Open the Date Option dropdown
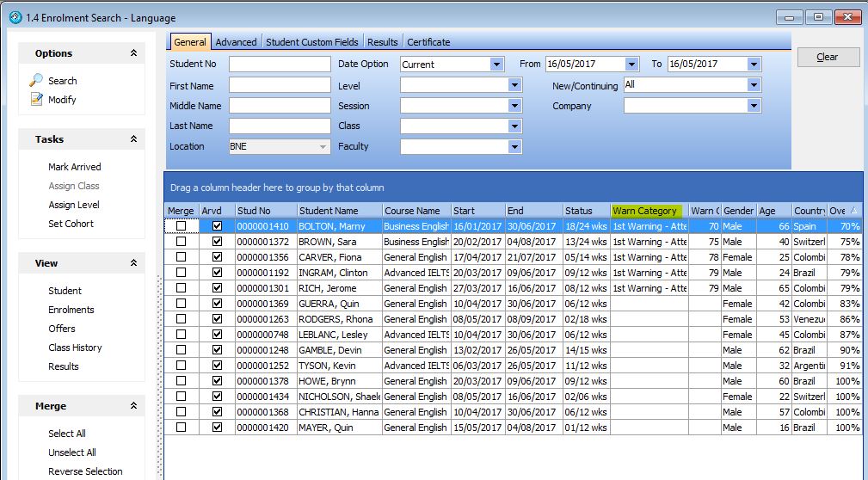This screenshot has width=868, height=480. click(496, 65)
